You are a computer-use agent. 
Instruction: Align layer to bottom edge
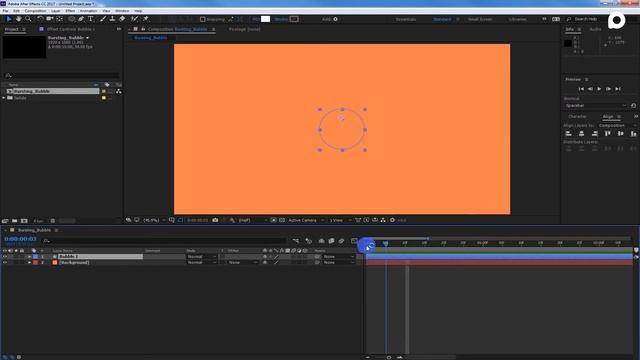633,134
